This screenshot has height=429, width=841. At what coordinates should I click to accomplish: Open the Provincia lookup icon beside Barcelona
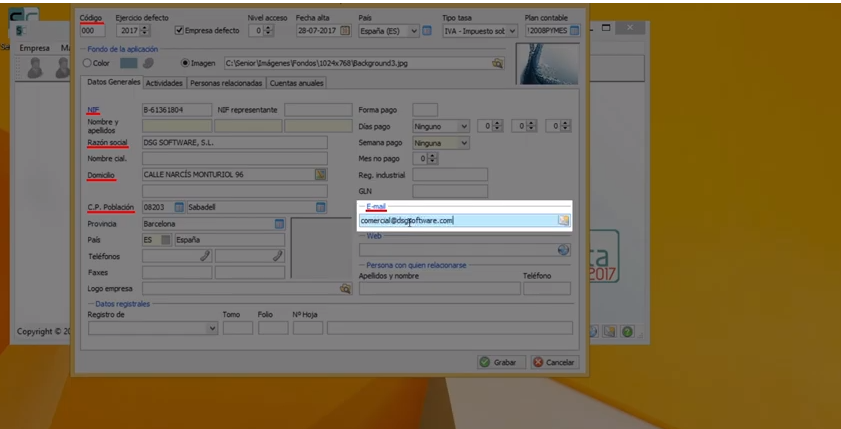point(280,224)
